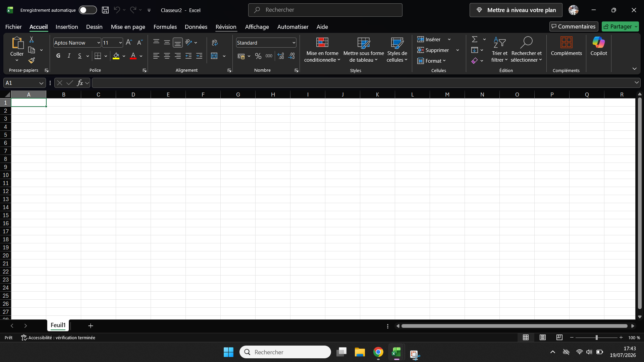Image resolution: width=644 pixels, height=362 pixels.
Task: Add a new sheet with plus button
Action: (91, 326)
